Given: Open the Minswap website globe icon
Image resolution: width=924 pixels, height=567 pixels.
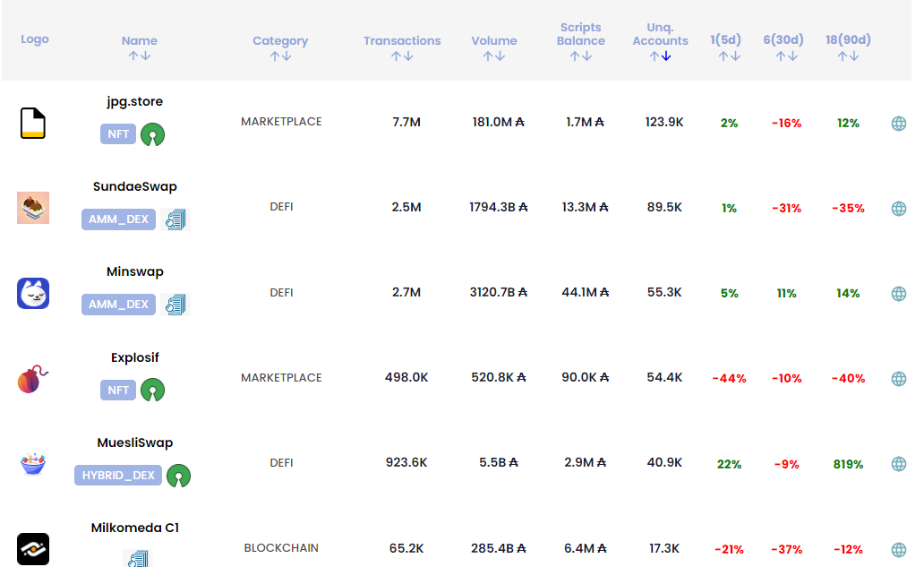Looking at the screenshot, I should [899, 294].
